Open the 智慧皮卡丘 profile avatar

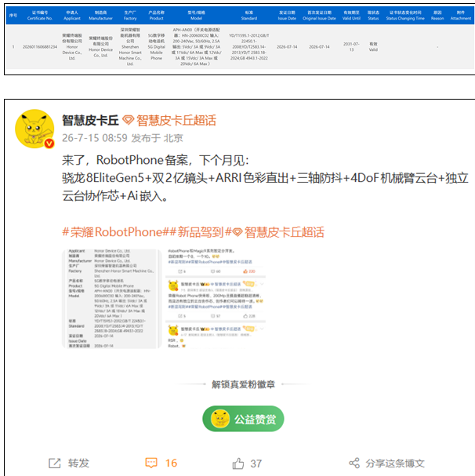pos(34,129)
